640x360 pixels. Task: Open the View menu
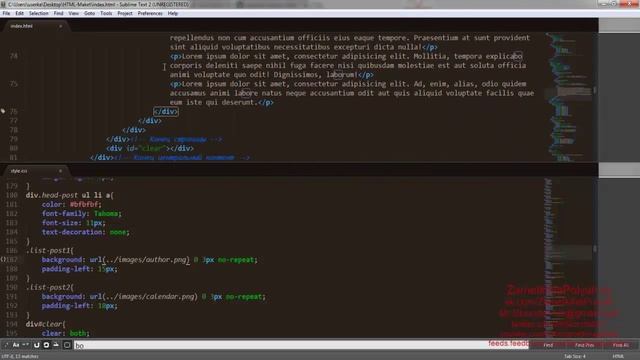tap(73, 13)
